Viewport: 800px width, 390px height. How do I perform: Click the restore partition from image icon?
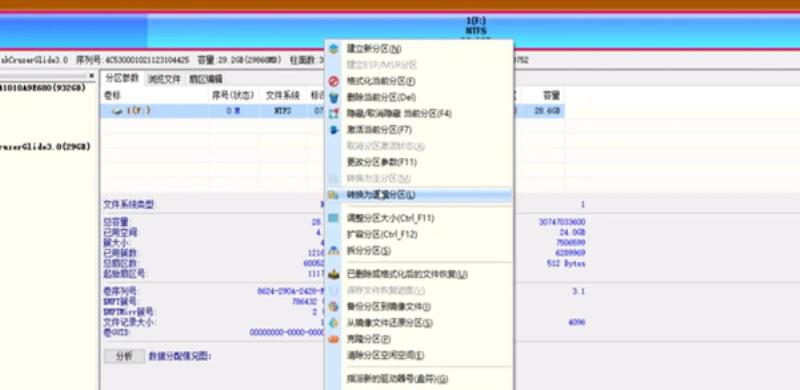[334, 323]
